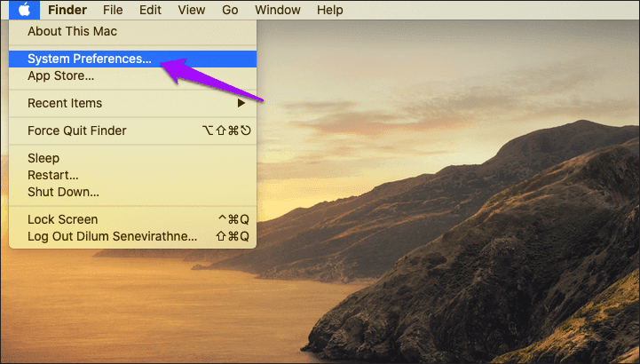Log Out Dilum Senevirathne
This screenshot has width=640, height=364.
point(132,236)
